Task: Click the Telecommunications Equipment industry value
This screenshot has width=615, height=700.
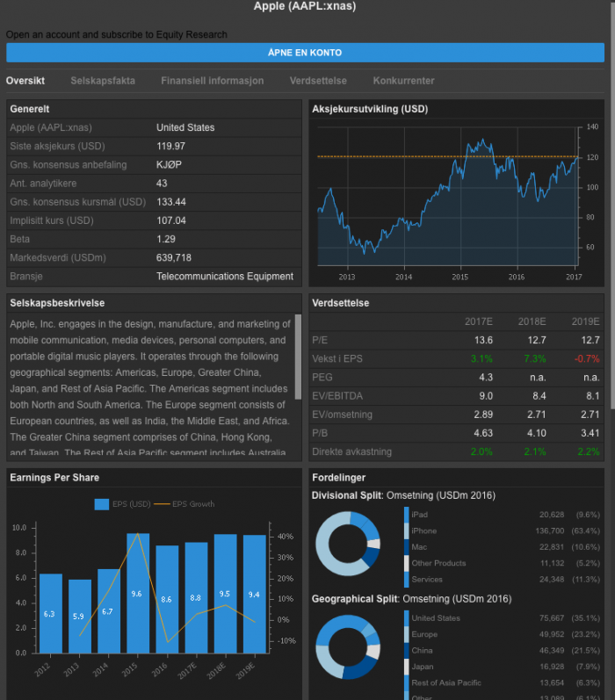Action: coord(225,277)
